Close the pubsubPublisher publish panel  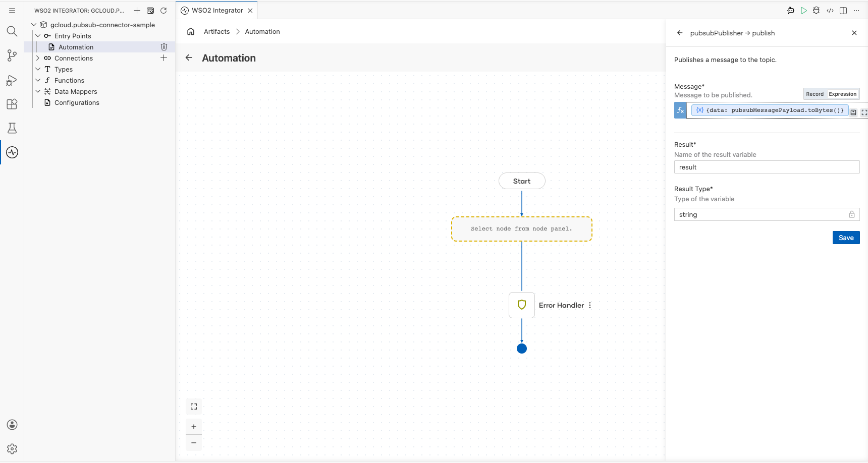[x=854, y=33]
